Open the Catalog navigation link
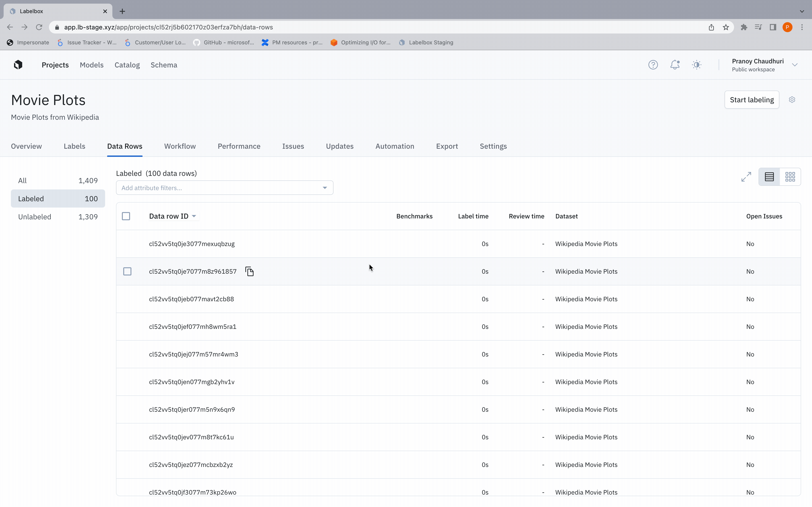 127,65
